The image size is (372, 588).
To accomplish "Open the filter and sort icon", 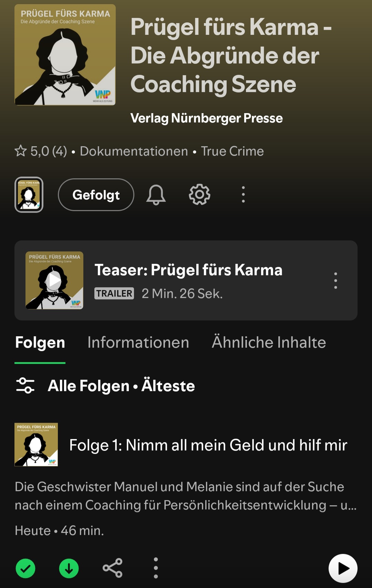I will coord(25,386).
